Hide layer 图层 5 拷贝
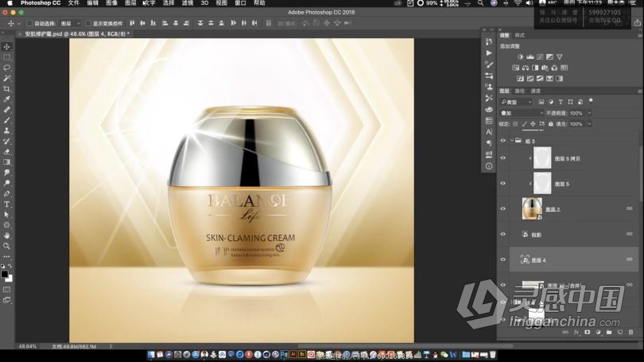The width and height of the screenshot is (644, 362). (503, 158)
